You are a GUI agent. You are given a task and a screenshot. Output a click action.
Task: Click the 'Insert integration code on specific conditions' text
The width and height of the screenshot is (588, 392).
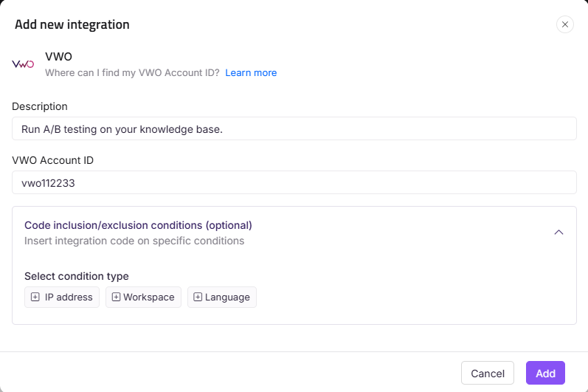coord(134,241)
